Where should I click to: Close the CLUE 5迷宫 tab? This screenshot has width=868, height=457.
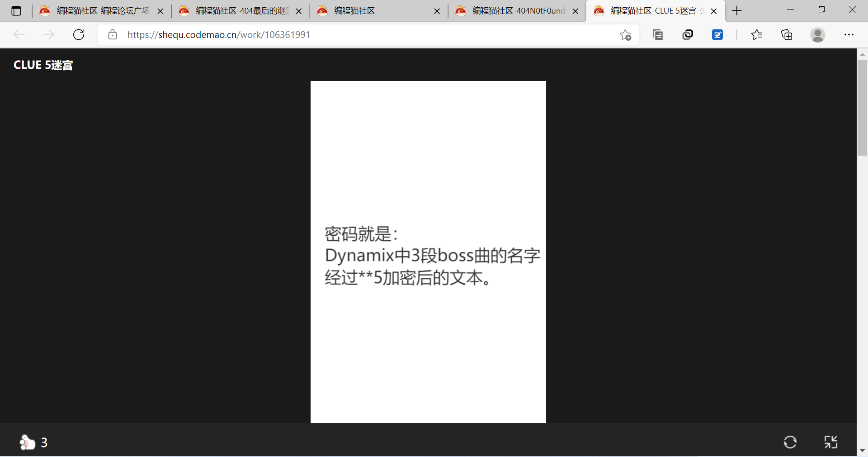tap(714, 11)
